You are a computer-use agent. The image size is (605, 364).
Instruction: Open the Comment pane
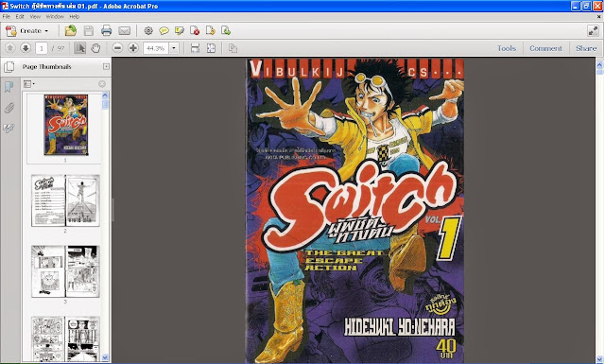click(545, 48)
